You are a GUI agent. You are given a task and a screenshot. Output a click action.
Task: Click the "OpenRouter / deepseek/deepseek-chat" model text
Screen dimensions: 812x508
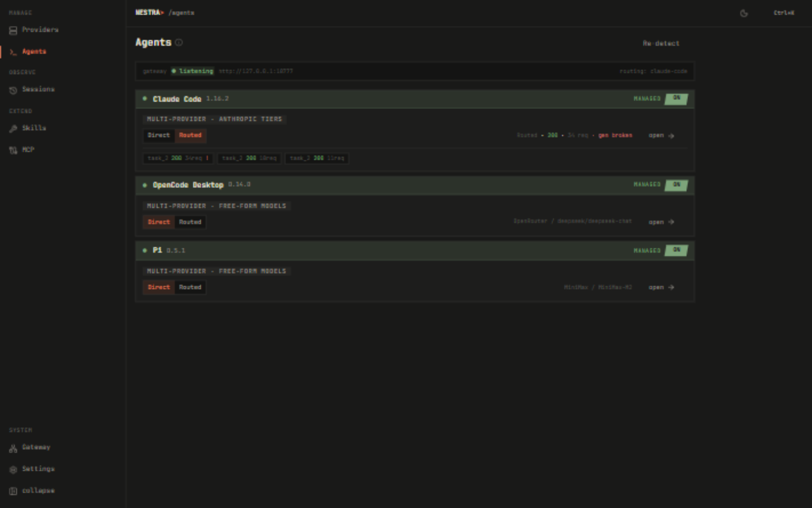click(x=572, y=221)
